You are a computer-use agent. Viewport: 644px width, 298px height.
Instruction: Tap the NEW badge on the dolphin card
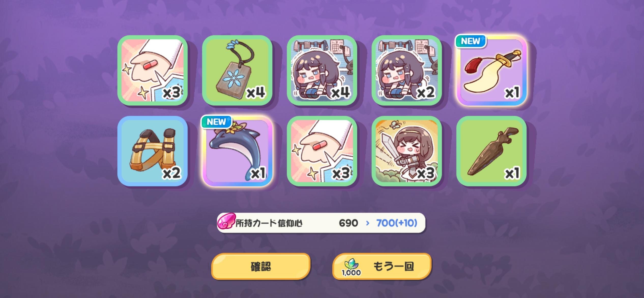pyautogui.click(x=216, y=122)
